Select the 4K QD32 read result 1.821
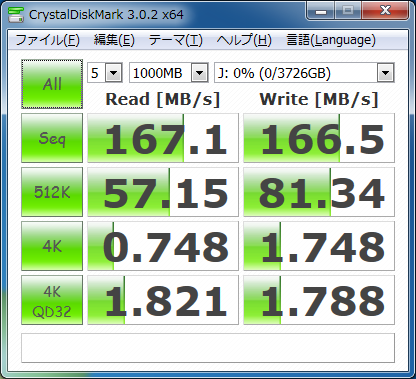Image resolution: width=416 pixels, height=379 pixels. [x=163, y=300]
